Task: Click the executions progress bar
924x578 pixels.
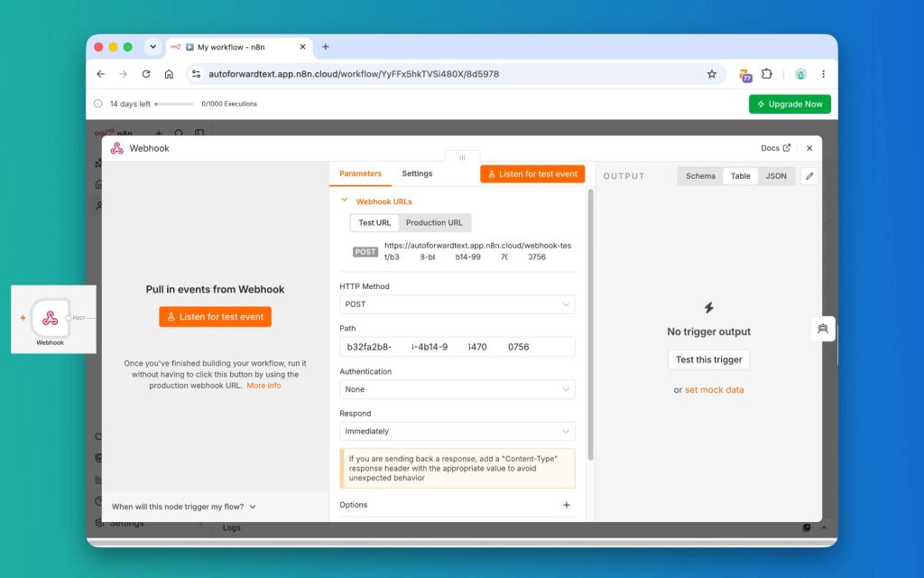Action: [x=174, y=104]
